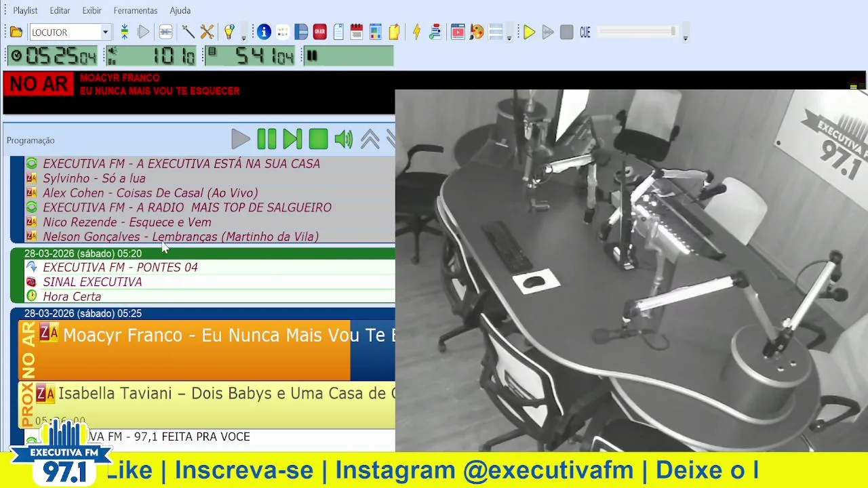Screen dimensions: 868x488
Task: Click the clock display showing 05:25:04
Action: [54, 56]
